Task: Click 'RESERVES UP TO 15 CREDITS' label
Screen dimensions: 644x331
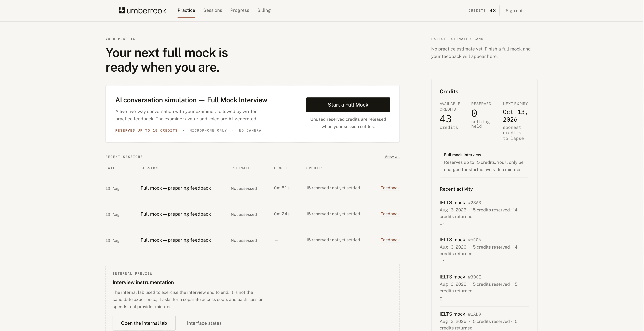Action: click(x=146, y=130)
